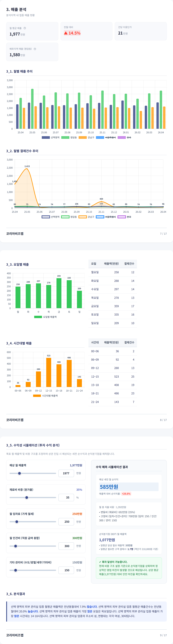Image resolution: width=173 pixels, height=644 pixels.
Task: Toggle the 시간대별 매출액 legend item
Action: tap(45, 396)
